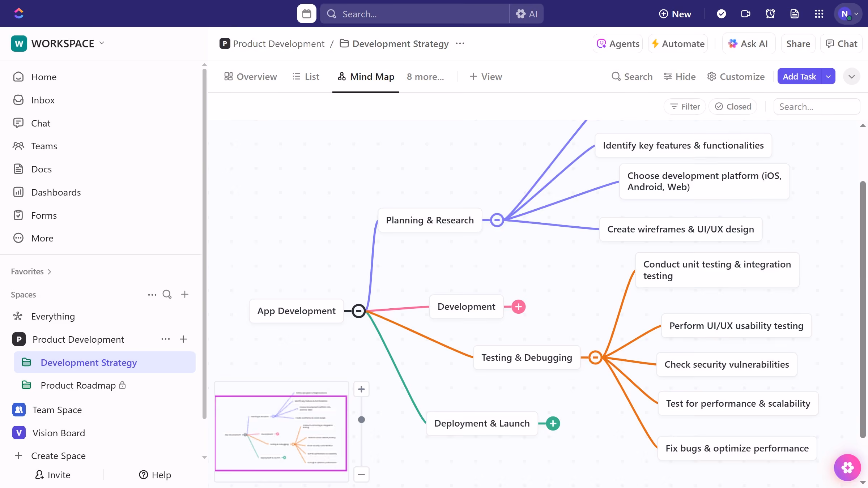Open Forms in sidebar

[44, 215]
